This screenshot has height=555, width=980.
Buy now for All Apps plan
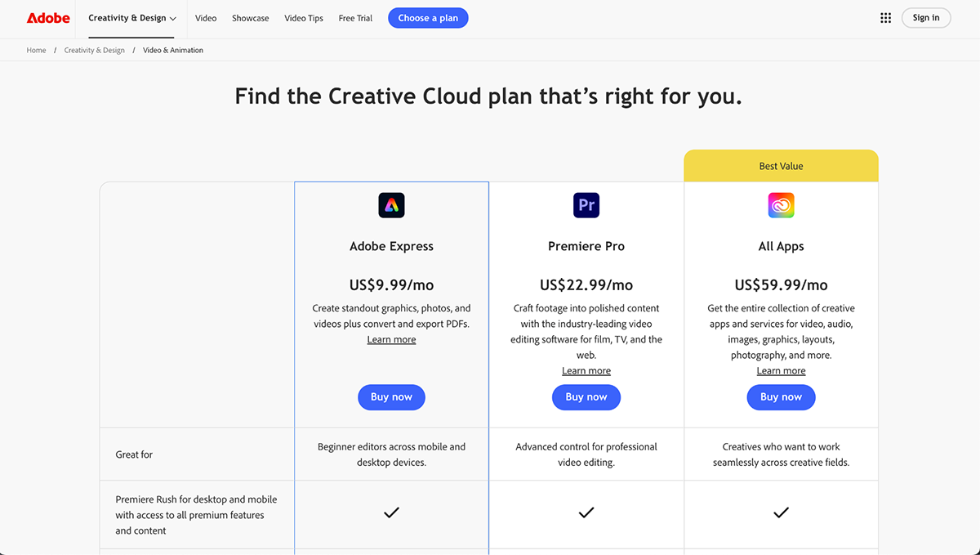pyautogui.click(x=781, y=397)
